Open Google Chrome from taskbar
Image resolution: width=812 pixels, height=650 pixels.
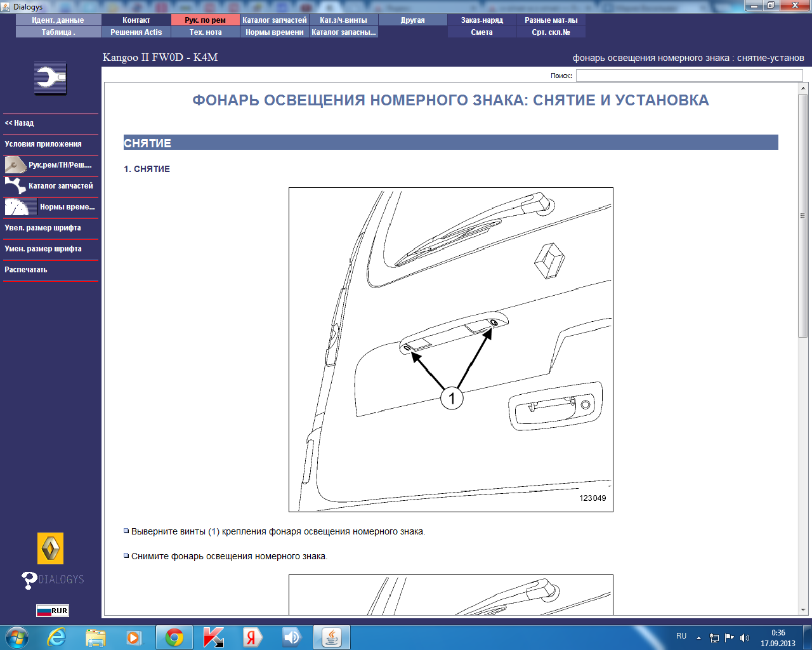(x=174, y=637)
